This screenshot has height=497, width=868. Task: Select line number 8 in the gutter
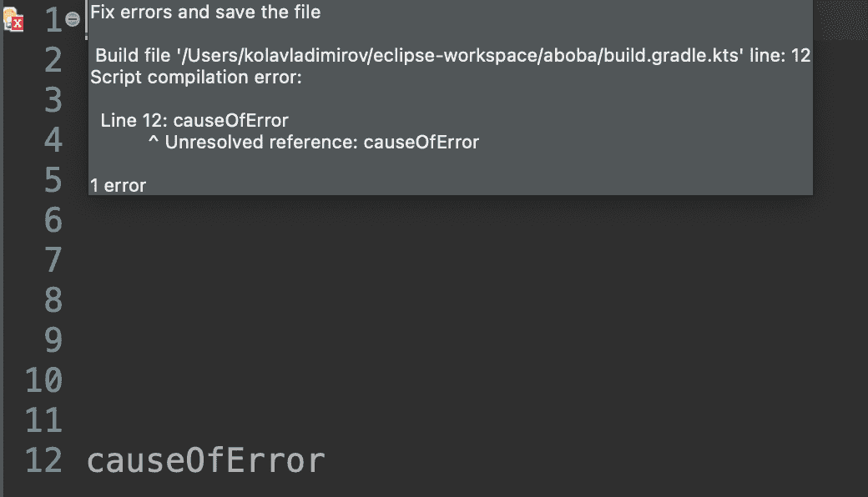click(x=53, y=300)
